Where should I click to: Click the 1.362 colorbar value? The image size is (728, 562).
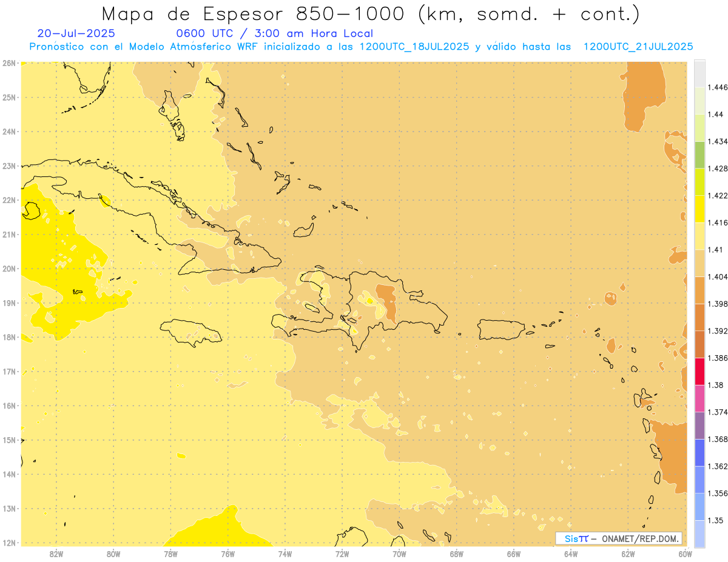718,466
